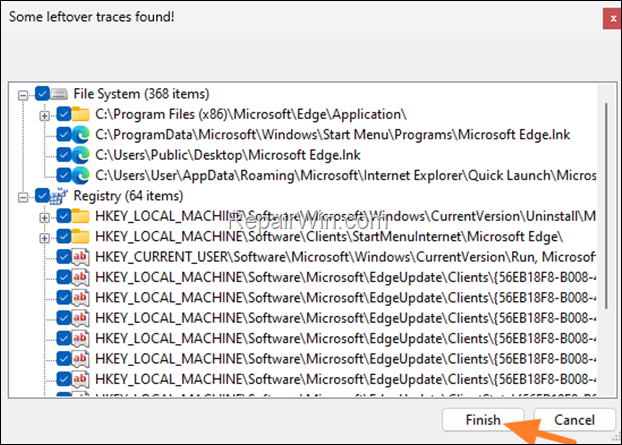
Task: Expand the Program Files (x86) Edge Application node
Action: pyautogui.click(x=44, y=115)
